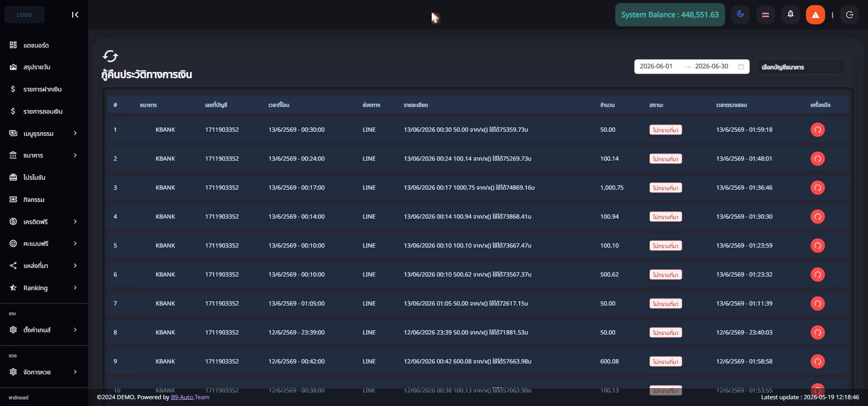868x406 pixels.
Task: Click the free credit coin icon
Action: (13, 221)
